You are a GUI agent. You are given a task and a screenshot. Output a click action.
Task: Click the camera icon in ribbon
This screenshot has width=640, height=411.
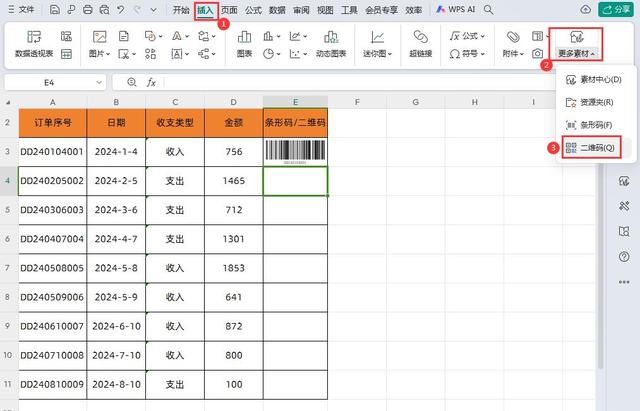pyautogui.click(x=538, y=53)
